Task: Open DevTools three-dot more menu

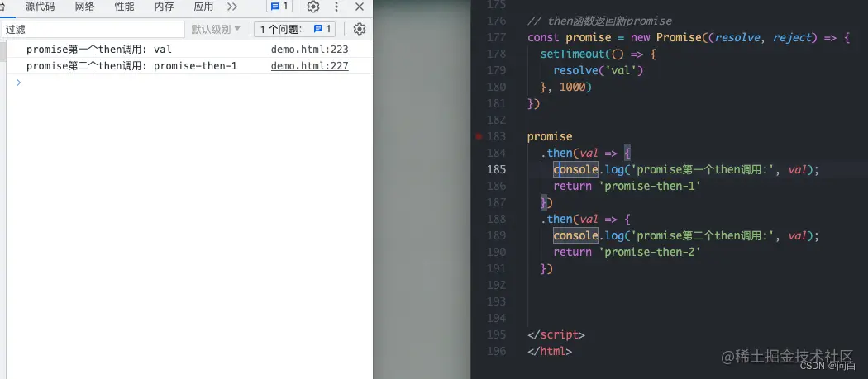Action: pos(336,7)
